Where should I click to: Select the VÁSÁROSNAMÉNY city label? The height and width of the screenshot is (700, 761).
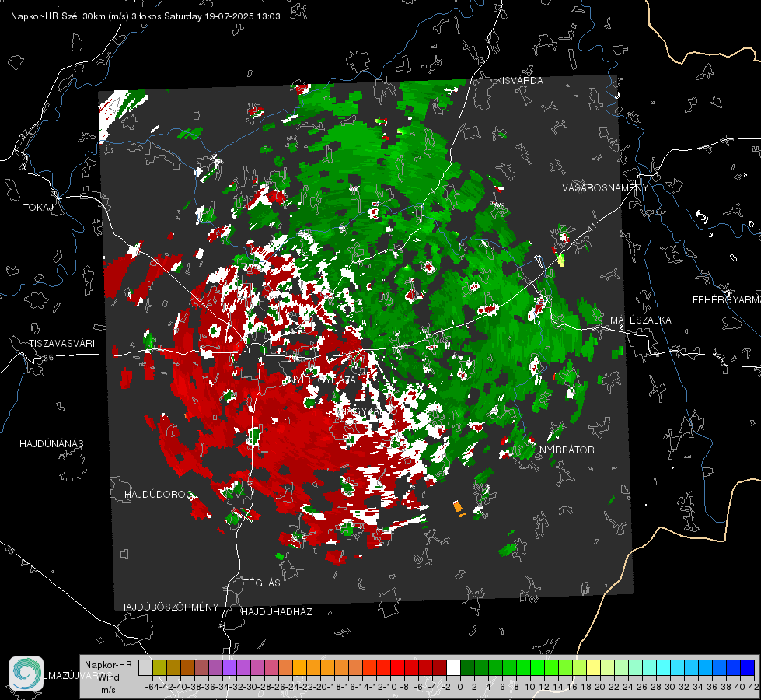pyautogui.click(x=606, y=188)
